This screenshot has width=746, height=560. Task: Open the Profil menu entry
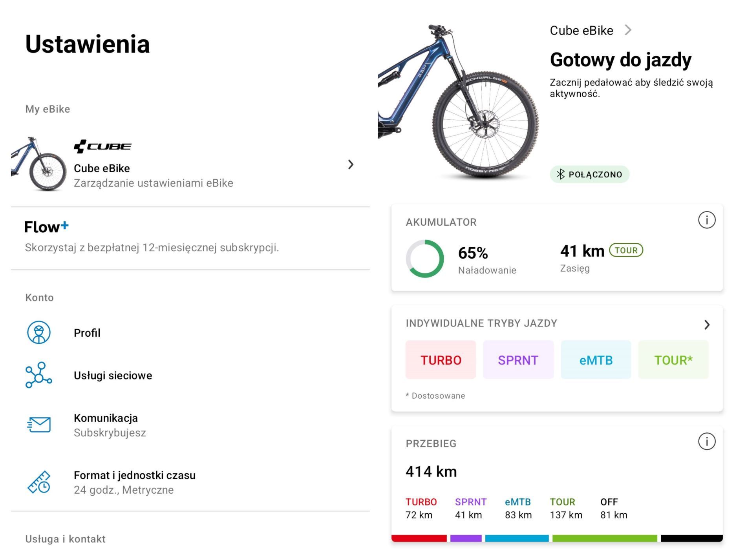(x=190, y=333)
